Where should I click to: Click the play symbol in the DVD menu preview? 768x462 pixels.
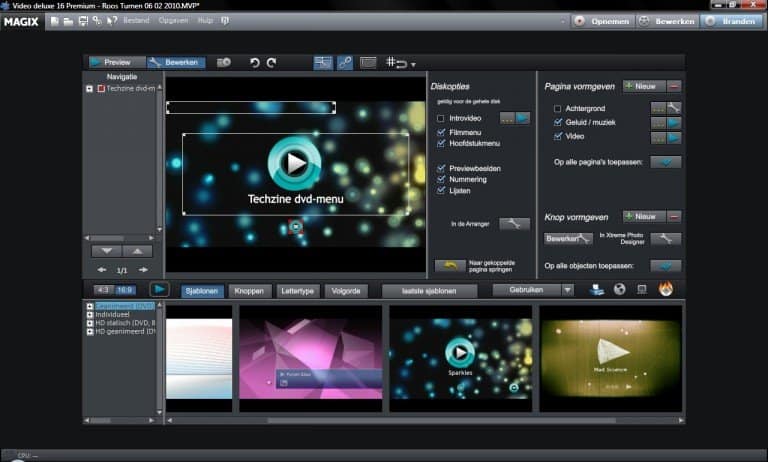294,163
